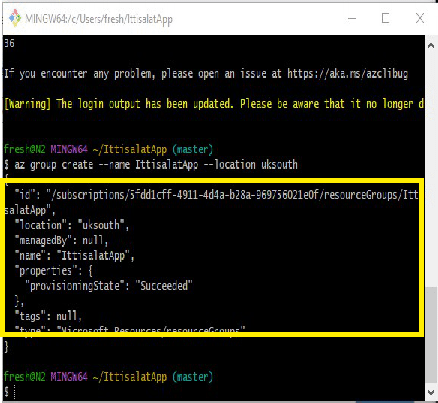The height and width of the screenshot is (403, 438).
Task: Click the "location": "uksouth" output line
Action: (71, 225)
